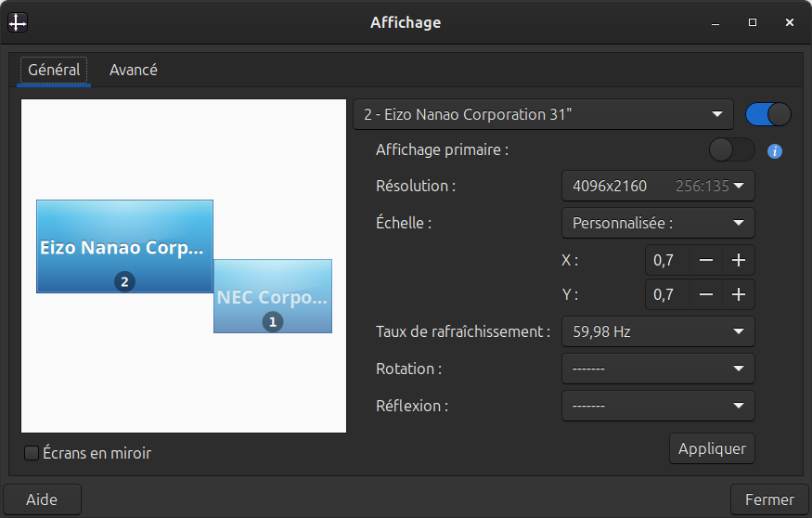Viewport: 812px width, 518px height.
Task: Expand the Résolution dropdown showing 4096x2160
Action: (x=658, y=186)
